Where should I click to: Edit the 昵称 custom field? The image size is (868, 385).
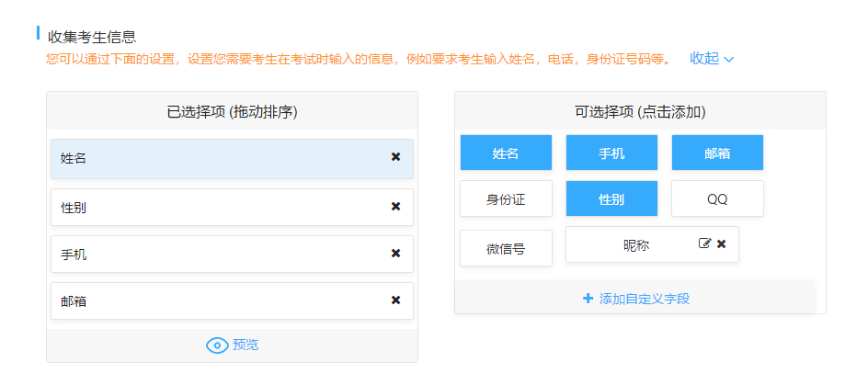[705, 243]
